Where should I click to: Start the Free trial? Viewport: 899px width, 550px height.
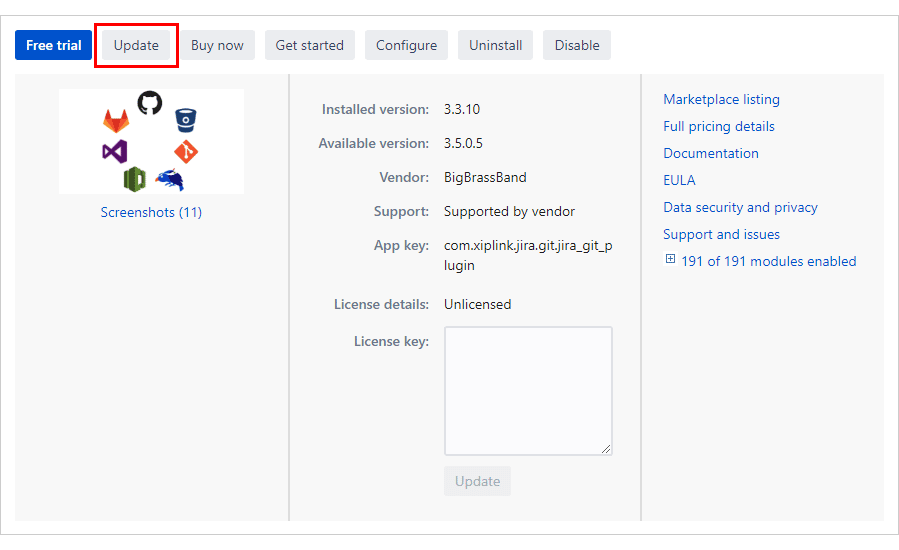(x=54, y=45)
